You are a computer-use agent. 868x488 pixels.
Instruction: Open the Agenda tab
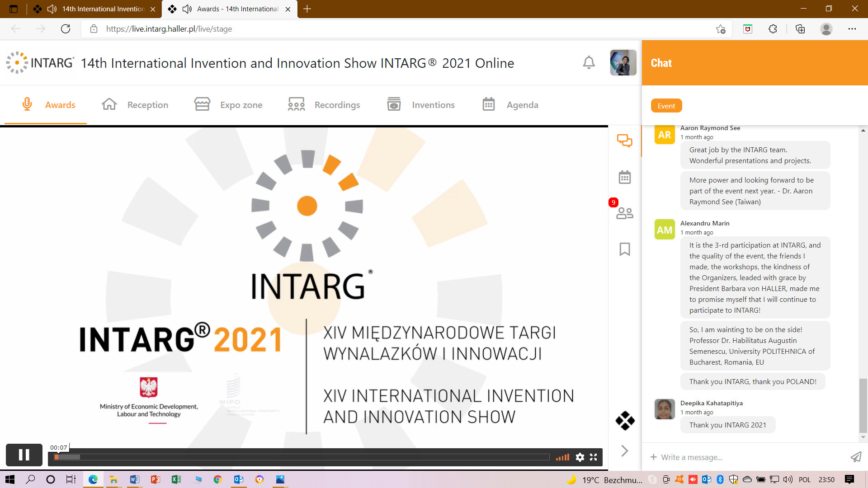[x=510, y=105]
